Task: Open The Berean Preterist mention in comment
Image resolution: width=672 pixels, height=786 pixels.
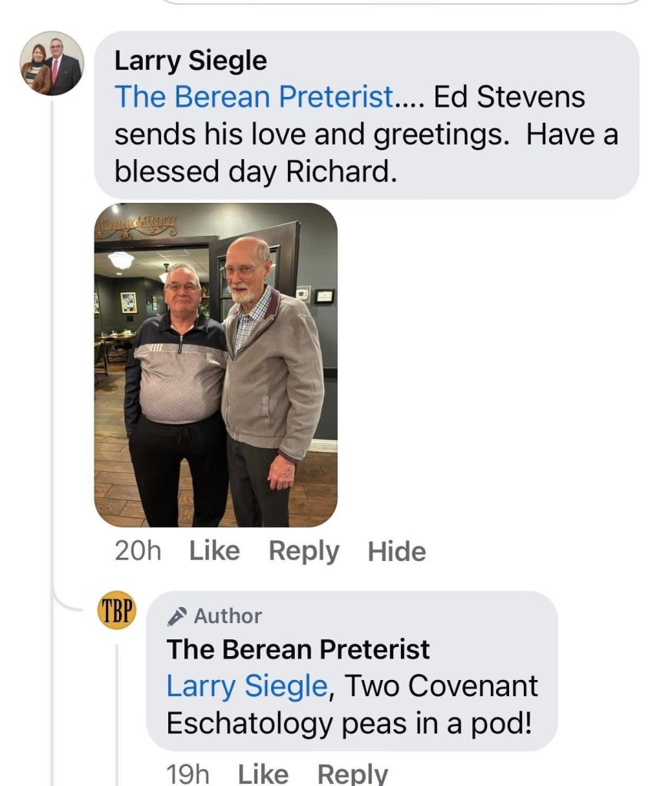Action: 254,98
